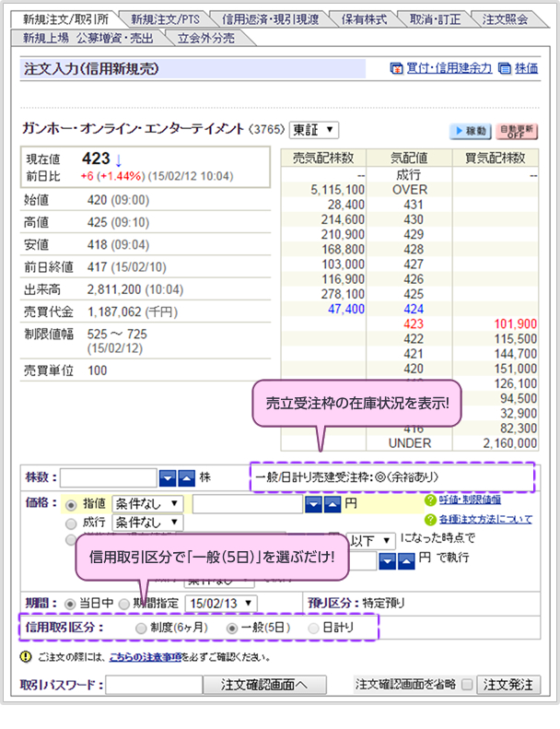Open the 呼値・制限値幅 link
The width and height of the screenshot is (560, 729).
pyautogui.click(x=470, y=500)
